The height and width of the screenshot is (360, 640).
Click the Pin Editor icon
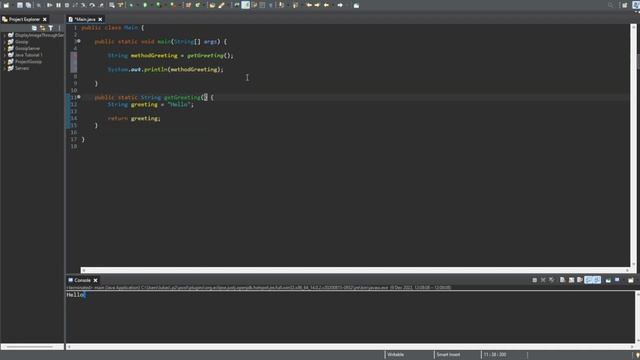356,5
